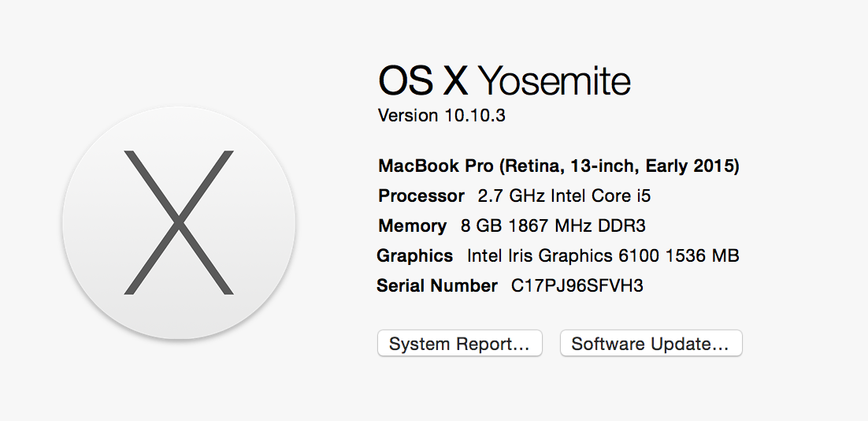This screenshot has width=868, height=421.
Task: Select the Graphics label
Action: click(415, 255)
